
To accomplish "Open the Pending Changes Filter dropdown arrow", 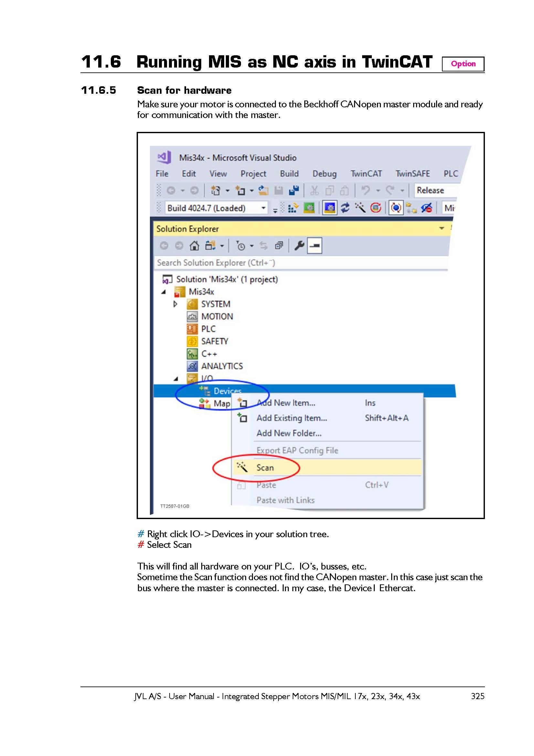I will coord(252,246).
